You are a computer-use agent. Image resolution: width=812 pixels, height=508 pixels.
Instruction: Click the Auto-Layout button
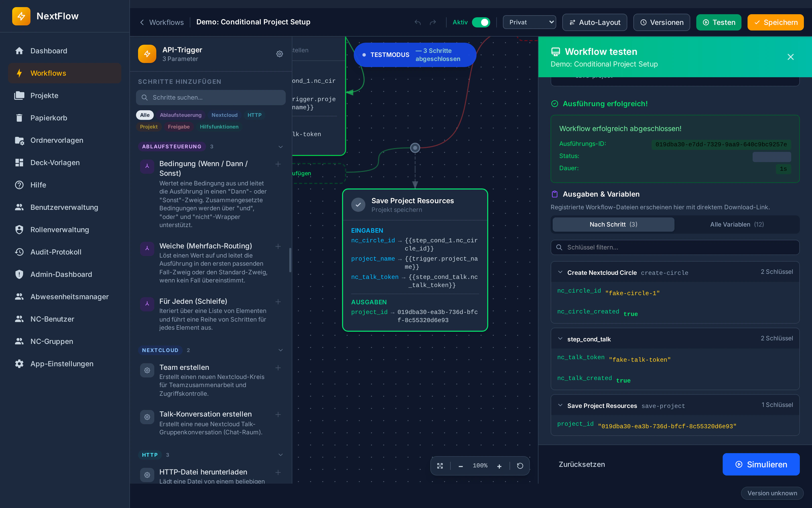coord(595,22)
